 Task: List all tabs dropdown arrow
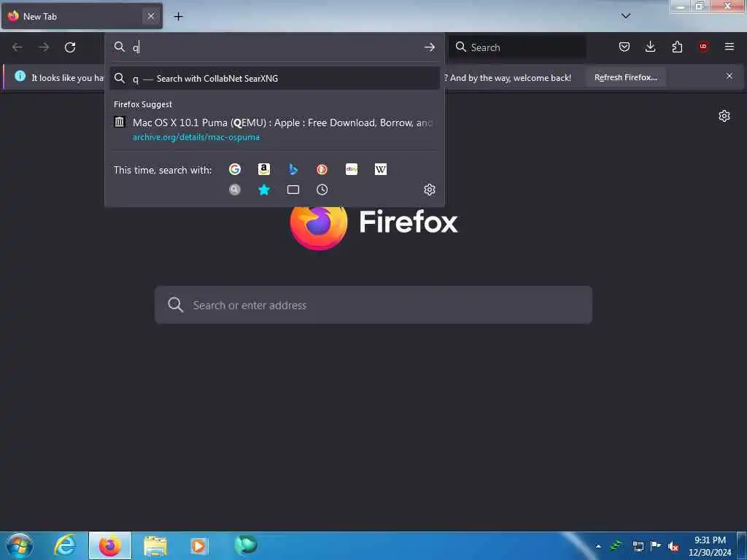[x=626, y=16]
